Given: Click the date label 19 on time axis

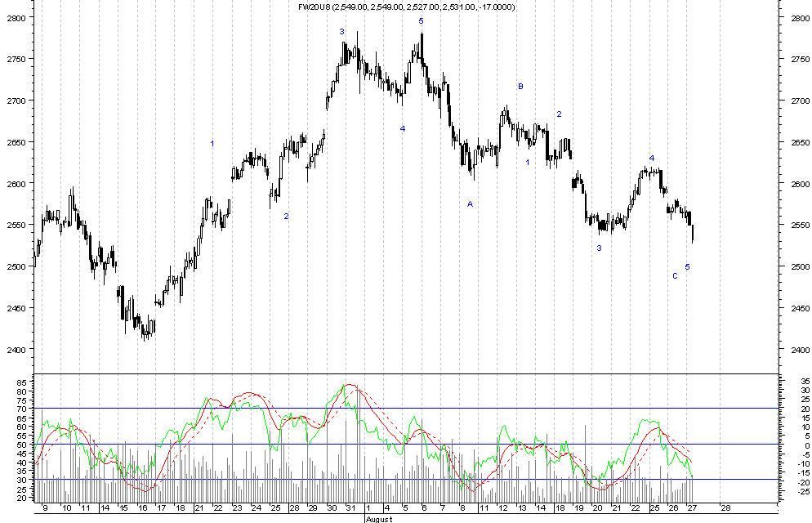Looking at the screenshot, I should [x=579, y=508].
